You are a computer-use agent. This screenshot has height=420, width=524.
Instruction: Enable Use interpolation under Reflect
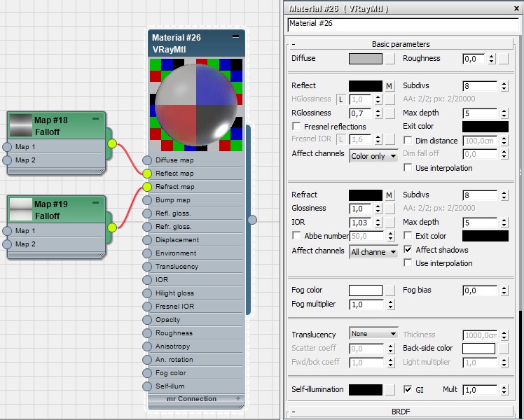(x=408, y=167)
